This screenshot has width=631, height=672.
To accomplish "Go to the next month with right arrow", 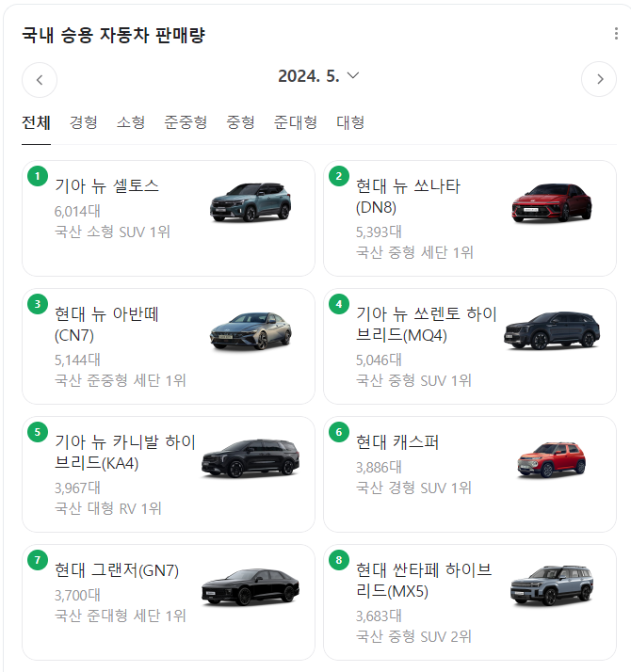I will click(x=599, y=80).
